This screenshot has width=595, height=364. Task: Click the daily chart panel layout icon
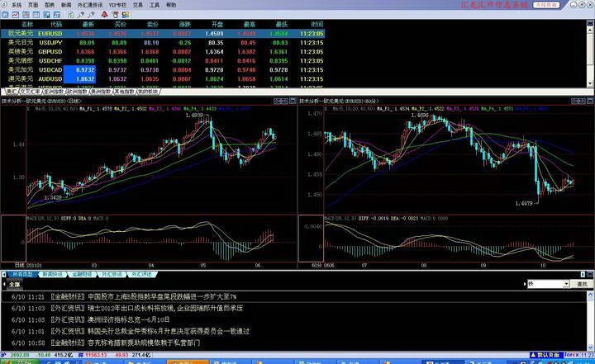(x=281, y=101)
